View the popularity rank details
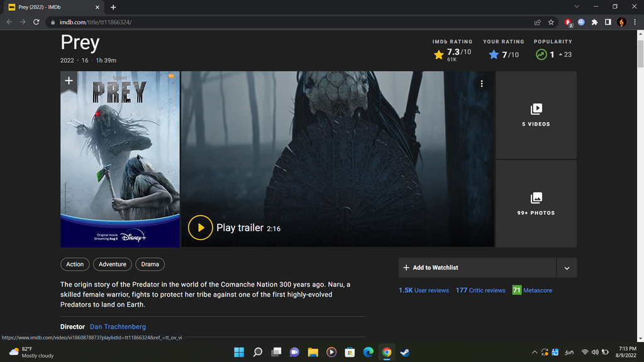Image resolution: width=644 pixels, height=362 pixels. pyautogui.click(x=553, y=55)
